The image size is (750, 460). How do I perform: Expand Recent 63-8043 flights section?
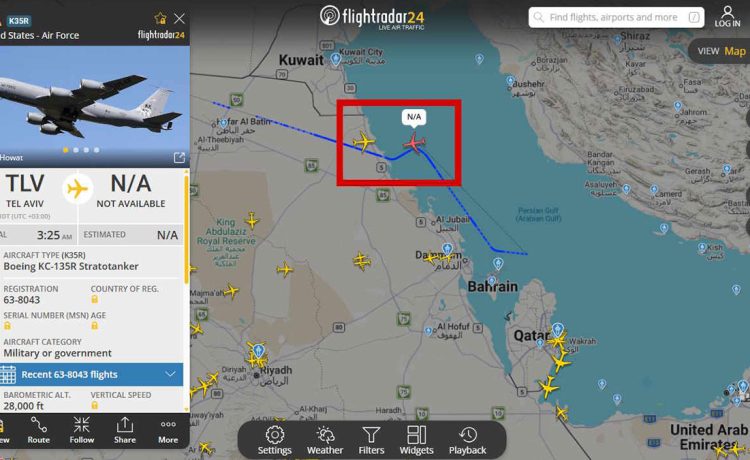[x=91, y=374]
